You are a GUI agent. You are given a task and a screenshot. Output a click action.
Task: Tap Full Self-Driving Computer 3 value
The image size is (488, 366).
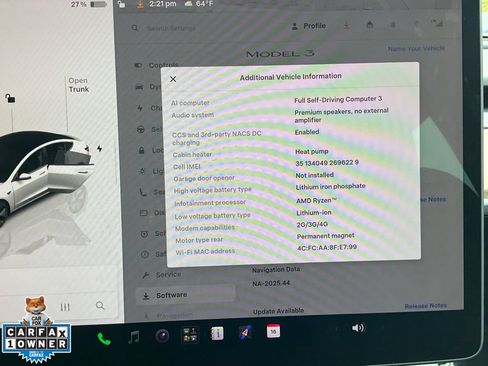(338, 99)
